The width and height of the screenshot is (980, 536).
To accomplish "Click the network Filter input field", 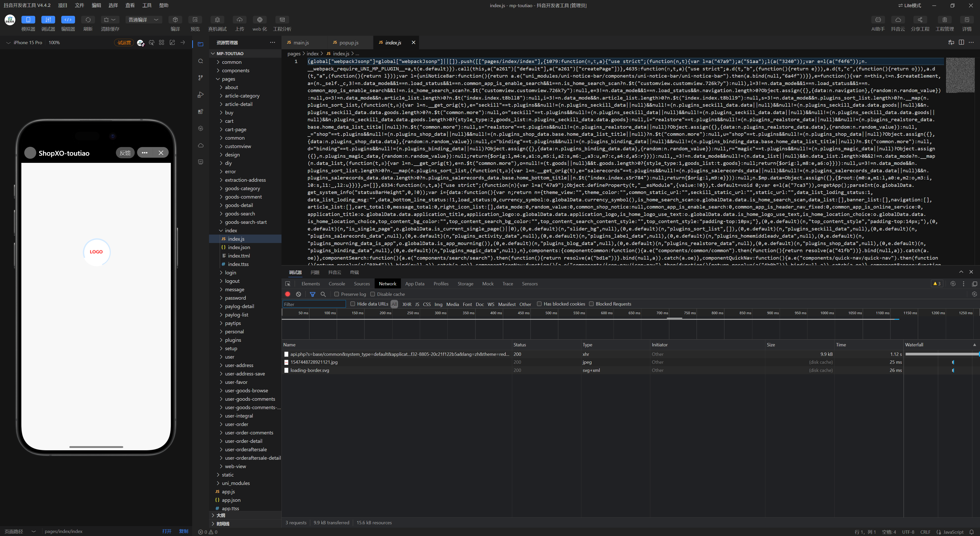I will pos(314,304).
